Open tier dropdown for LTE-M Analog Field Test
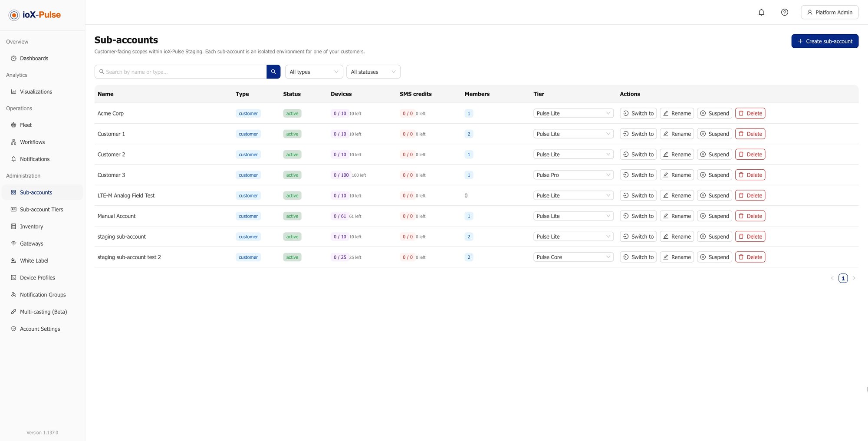Screen dimensions: 868x441 tap(573, 195)
